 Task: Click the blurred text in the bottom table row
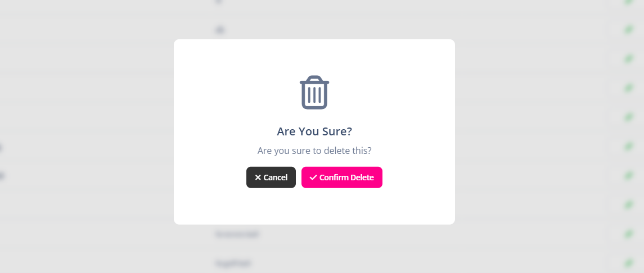(233, 263)
